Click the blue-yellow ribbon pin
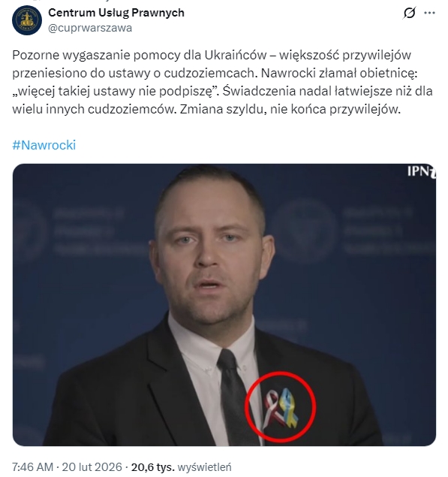 pyautogui.click(x=288, y=407)
